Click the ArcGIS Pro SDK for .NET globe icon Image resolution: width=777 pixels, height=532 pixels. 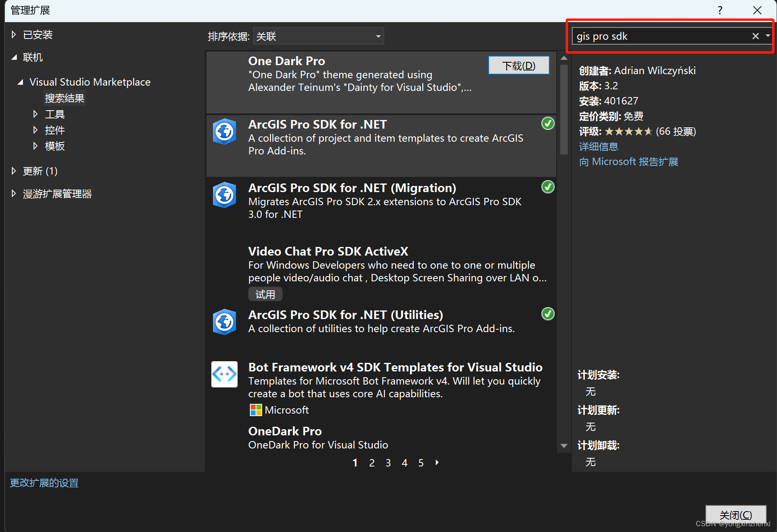(224, 131)
